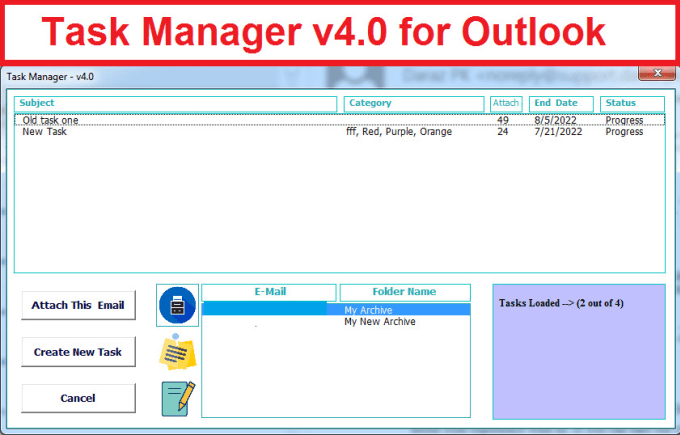
Task: Select the 'My Archive' folder row
Action: pos(336,310)
